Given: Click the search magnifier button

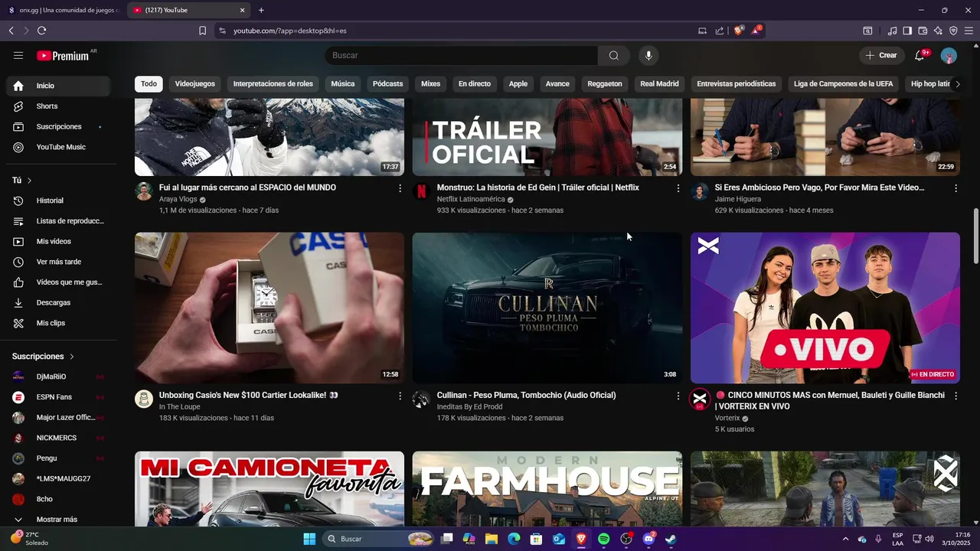Looking at the screenshot, I should [x=614, y=55].
